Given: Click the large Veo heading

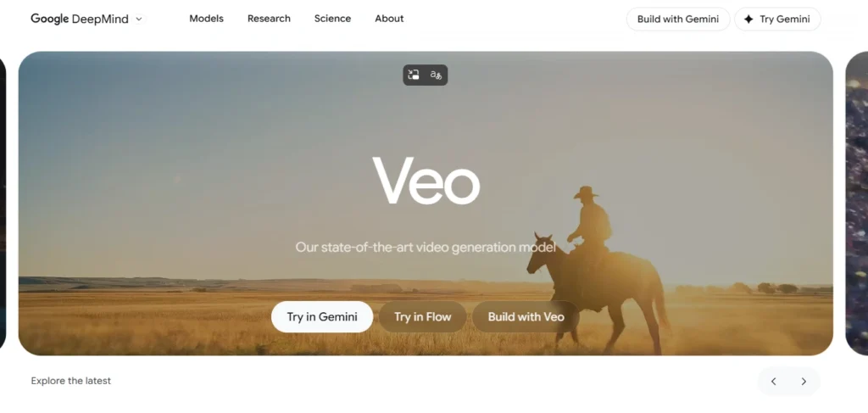Looking at the screenshot, I should pos(426,181).
